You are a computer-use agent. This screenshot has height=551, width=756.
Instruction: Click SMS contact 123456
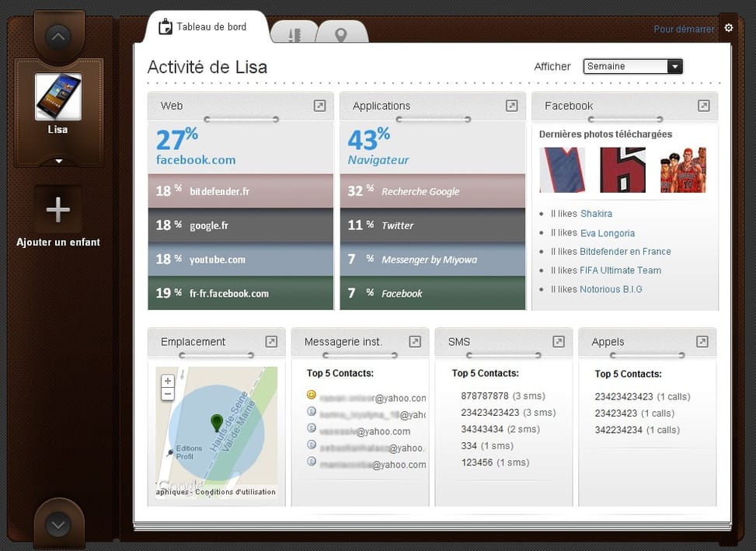pyautogui.click(x=495, y=462)
